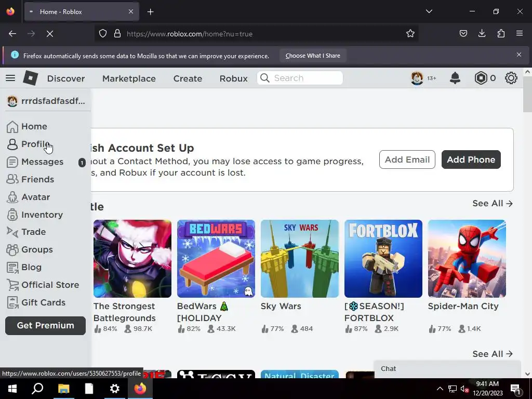Screen dimensions: 532x399
Task: Open the BedWars game thumbnail
Action: (x=216, y=259)
